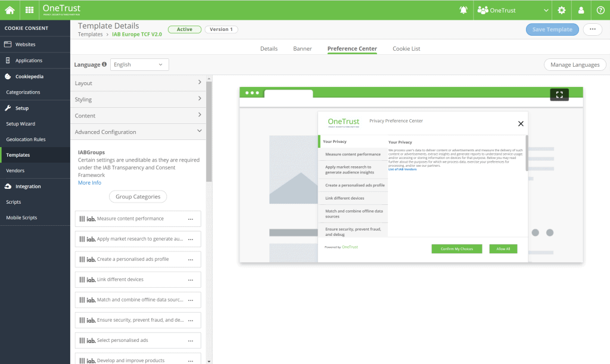Click Confirm My Choices in preview
This screenshot has width=610, height=364.
(x=457, y=249)
